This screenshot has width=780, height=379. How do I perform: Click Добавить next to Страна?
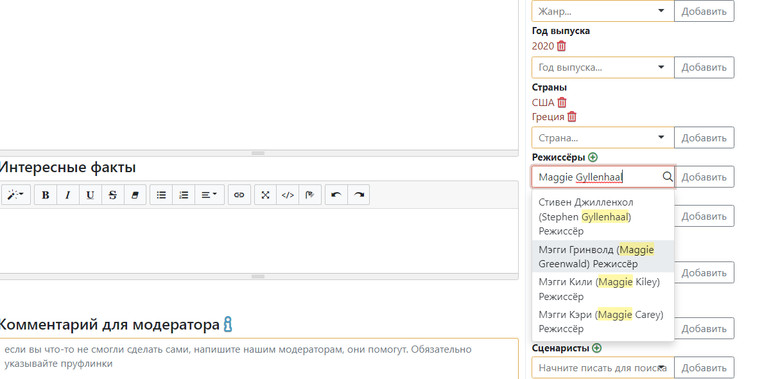(704, 137)
